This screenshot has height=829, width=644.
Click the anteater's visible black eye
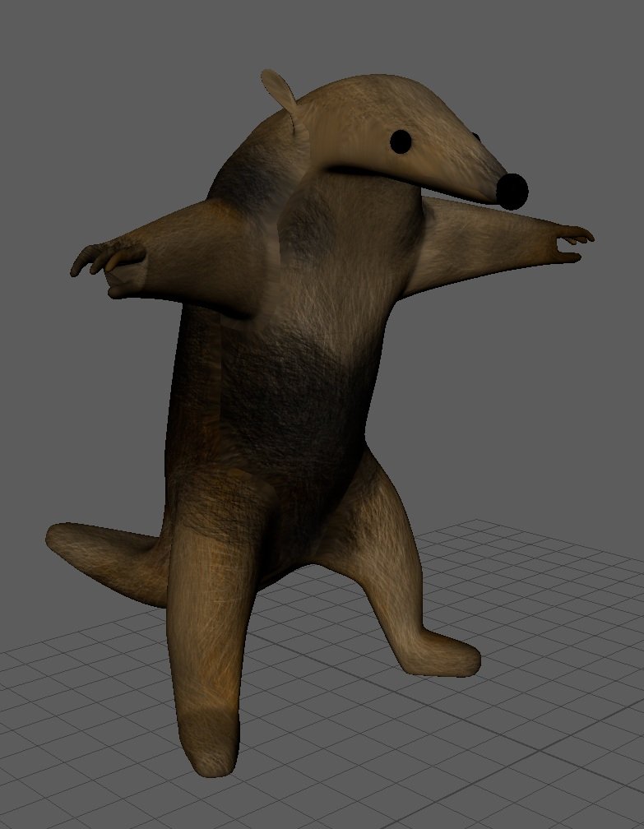click(x=401, y=141)
